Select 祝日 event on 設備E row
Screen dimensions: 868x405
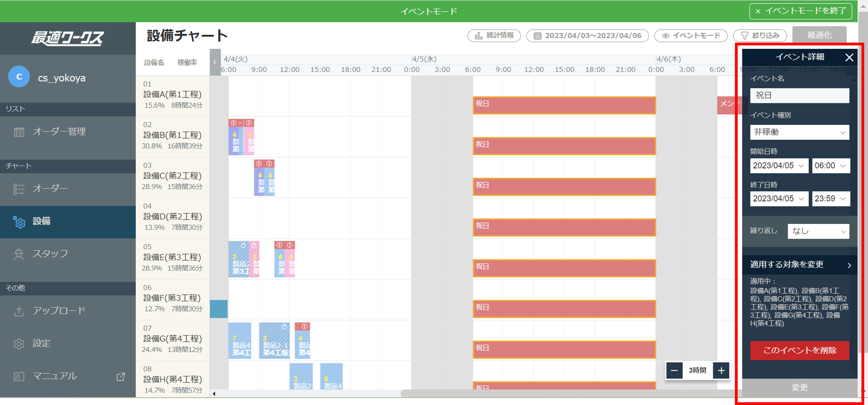pos(564,269)
